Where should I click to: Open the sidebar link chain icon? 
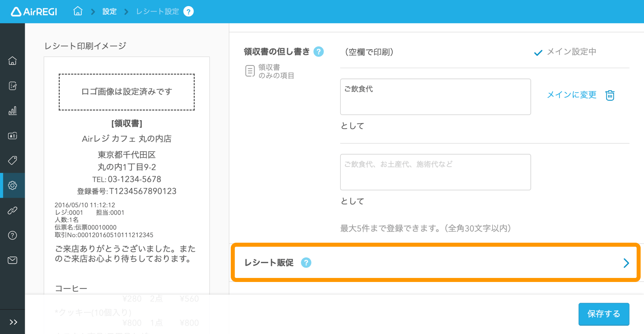[x=12, y=210]
